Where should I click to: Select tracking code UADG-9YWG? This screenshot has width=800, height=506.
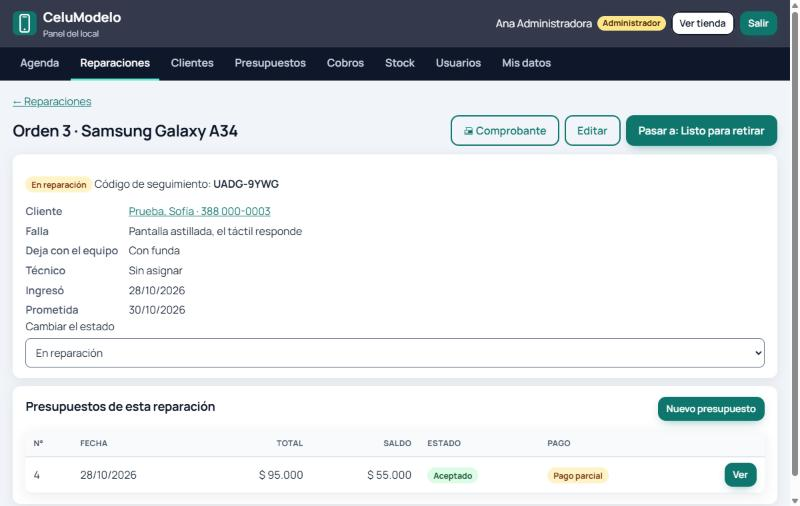click(x=246, y=184)
